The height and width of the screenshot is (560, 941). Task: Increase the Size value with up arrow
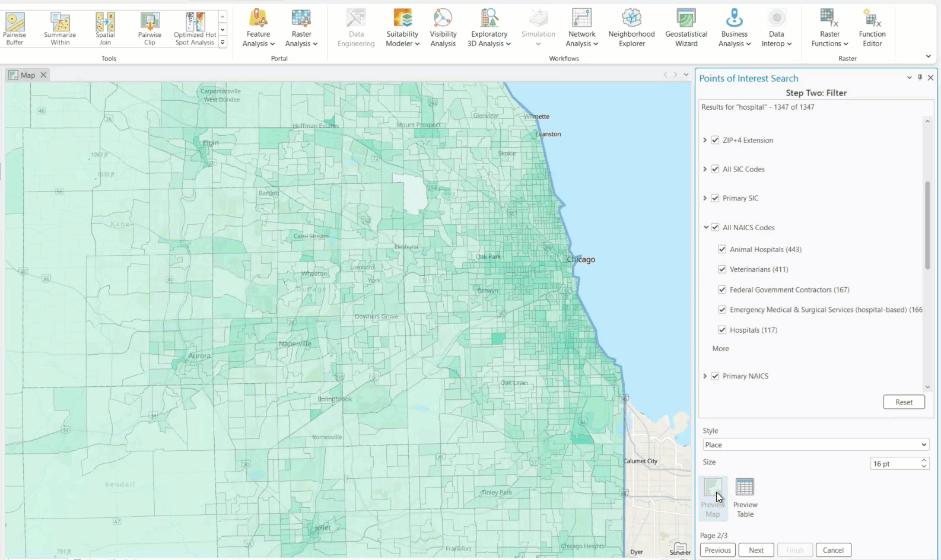pyautogui.click(x=924, y=460)
